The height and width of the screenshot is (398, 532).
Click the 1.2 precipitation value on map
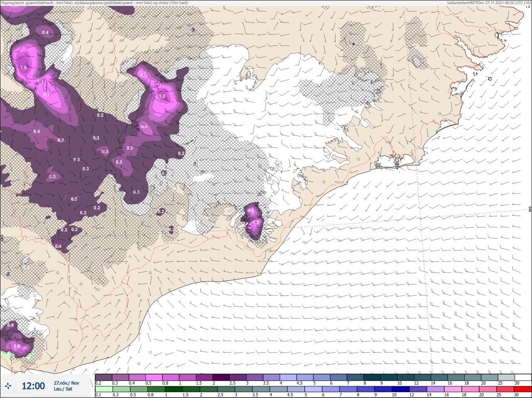(163, 96)
